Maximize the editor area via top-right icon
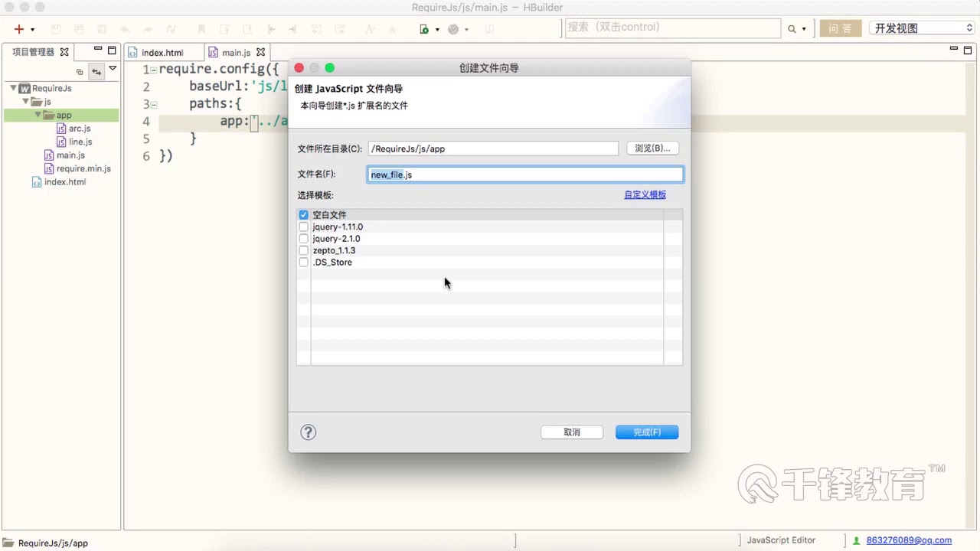This screenshot has height=551, width=980. (968, 50)
